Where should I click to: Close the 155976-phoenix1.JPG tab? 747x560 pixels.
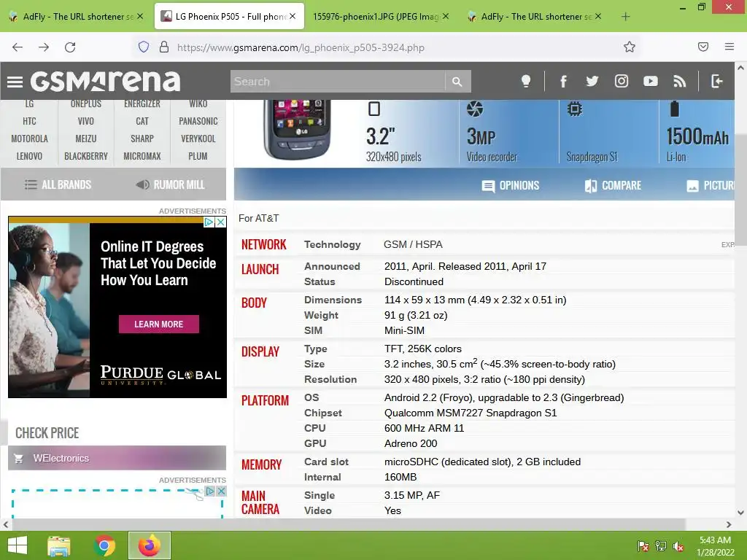pyautogui.click(x=446, y=16)
